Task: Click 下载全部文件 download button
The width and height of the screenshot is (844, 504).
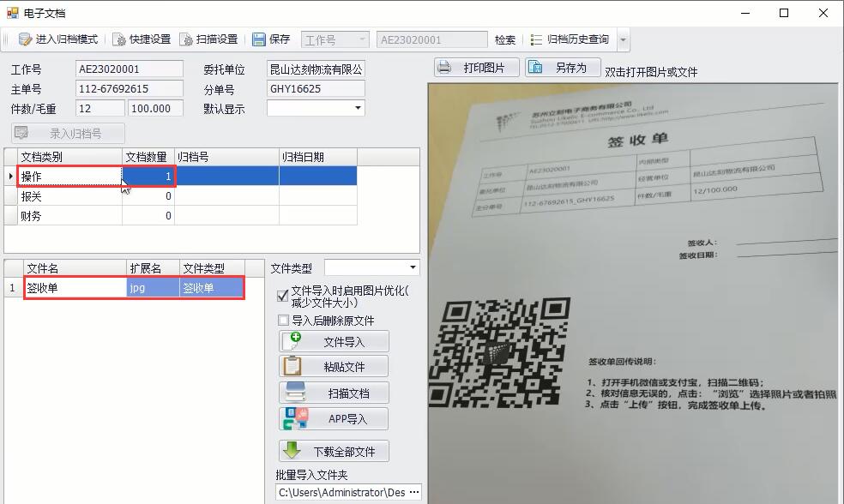Action: [x=334, y=452]
